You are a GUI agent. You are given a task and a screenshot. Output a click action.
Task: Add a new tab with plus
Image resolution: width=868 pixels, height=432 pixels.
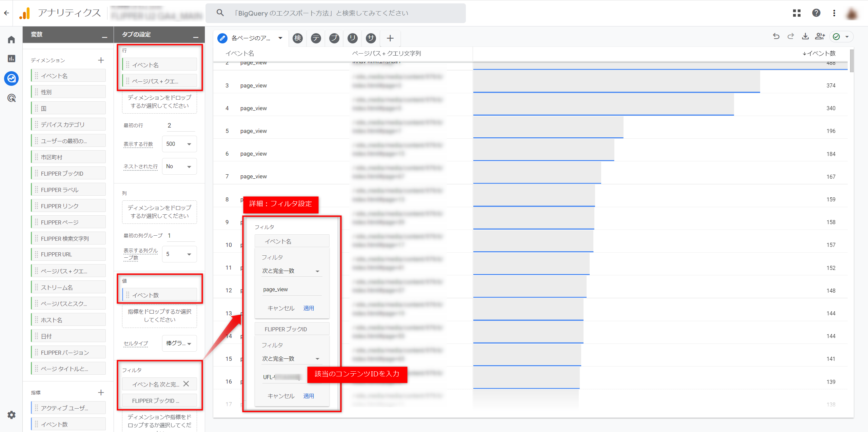coord(390,38)
